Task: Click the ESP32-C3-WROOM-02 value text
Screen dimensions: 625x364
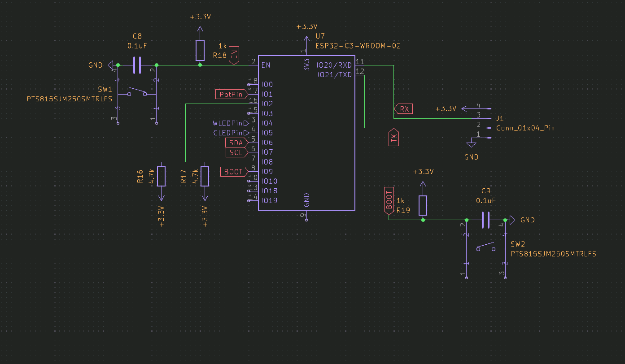Action: [358, 46]
